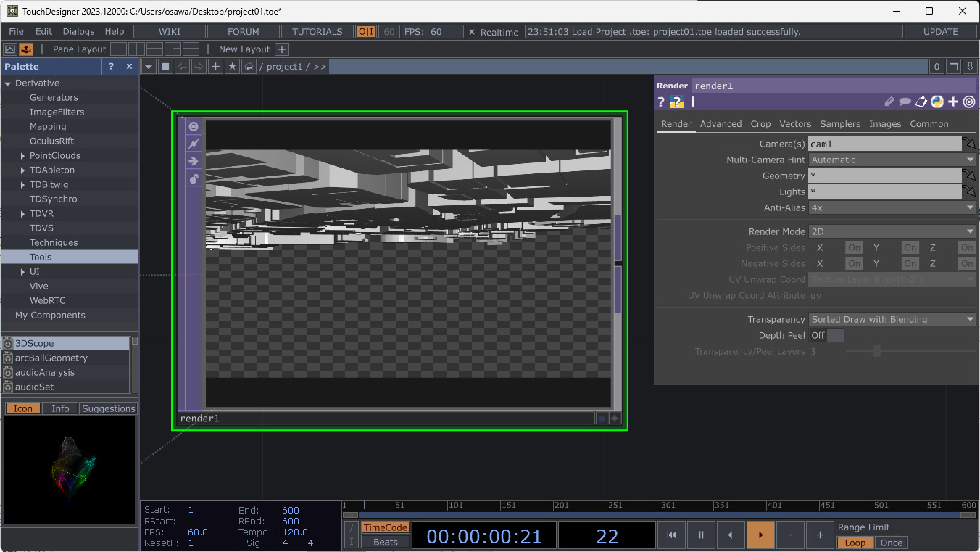Enable Once range limit

click(892, 543)
